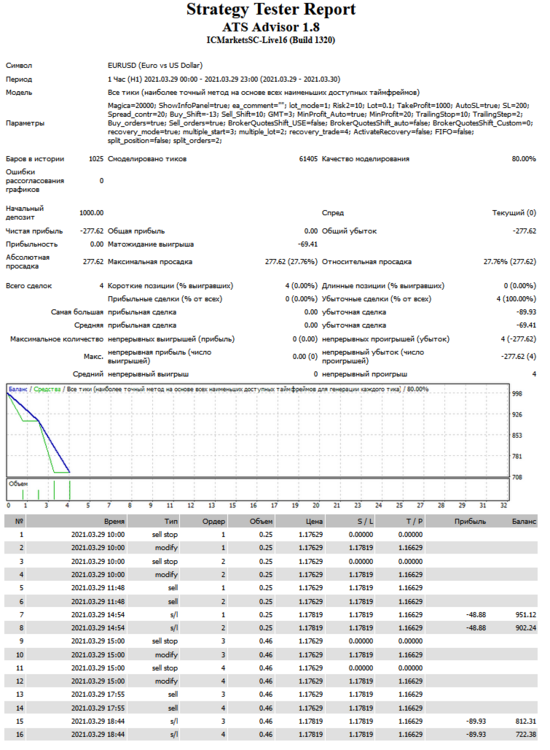Click 'modify' type cell in row 2
Viewport: 550px width, 750px height.
[x=166, y=548]
